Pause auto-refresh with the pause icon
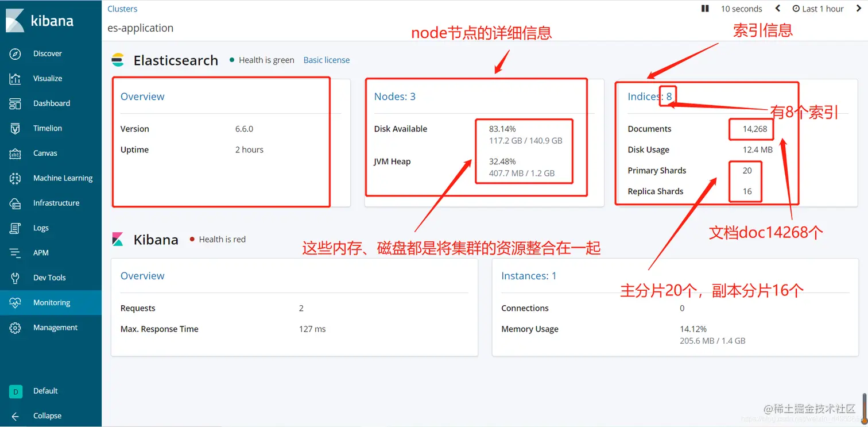The width and height of the screenshot is (868, 427). (705, 9)
